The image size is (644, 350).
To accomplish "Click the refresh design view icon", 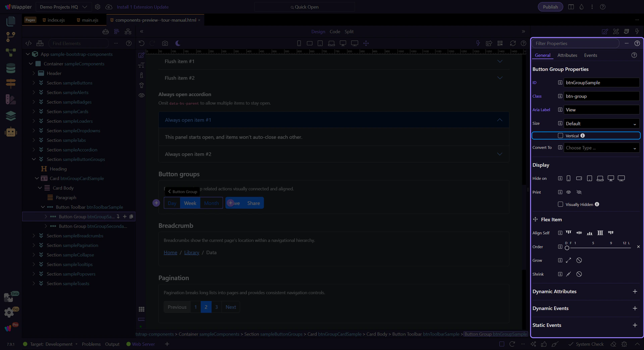I will coord(513,43).
